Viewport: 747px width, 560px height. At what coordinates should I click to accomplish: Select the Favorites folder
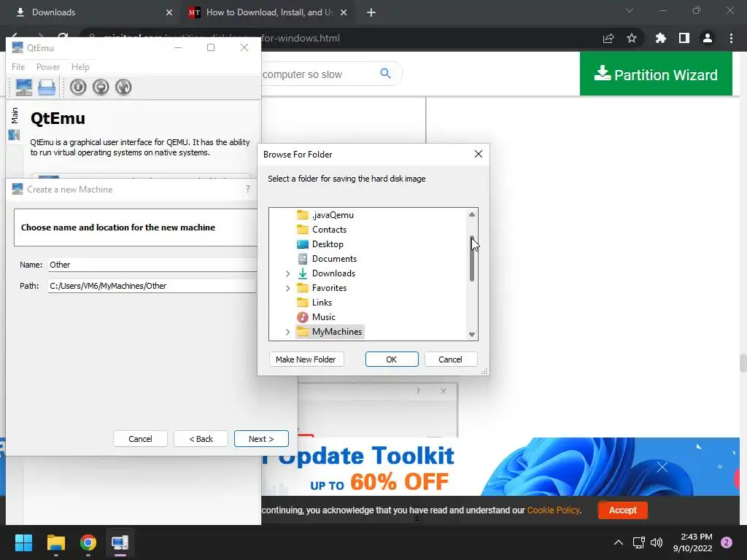point(322,288)
